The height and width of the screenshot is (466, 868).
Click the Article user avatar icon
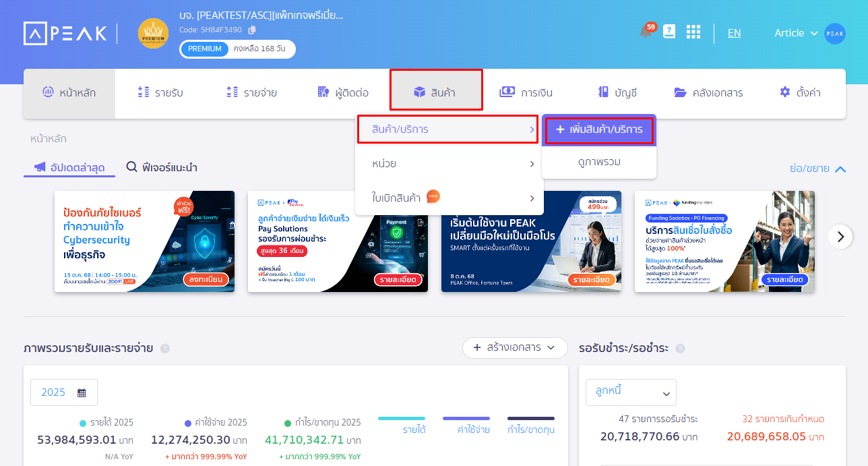pos(834,33)
